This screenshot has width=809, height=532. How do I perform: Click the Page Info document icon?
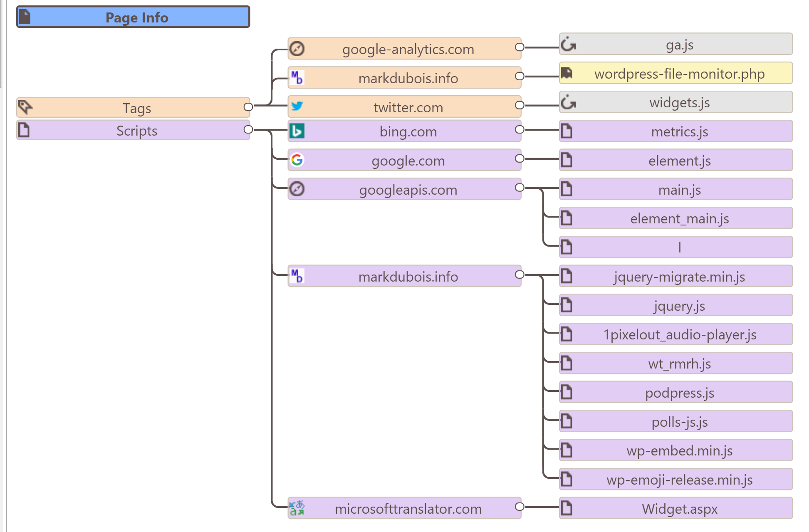point(25,17)
